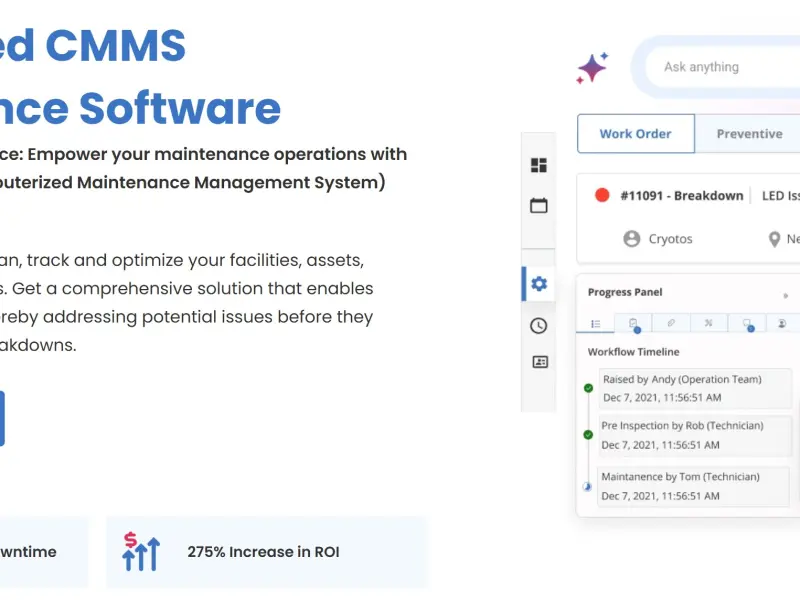This screenshot has width=800, height=600.
Task: Click the Ask anything input field
Action: 723,67
